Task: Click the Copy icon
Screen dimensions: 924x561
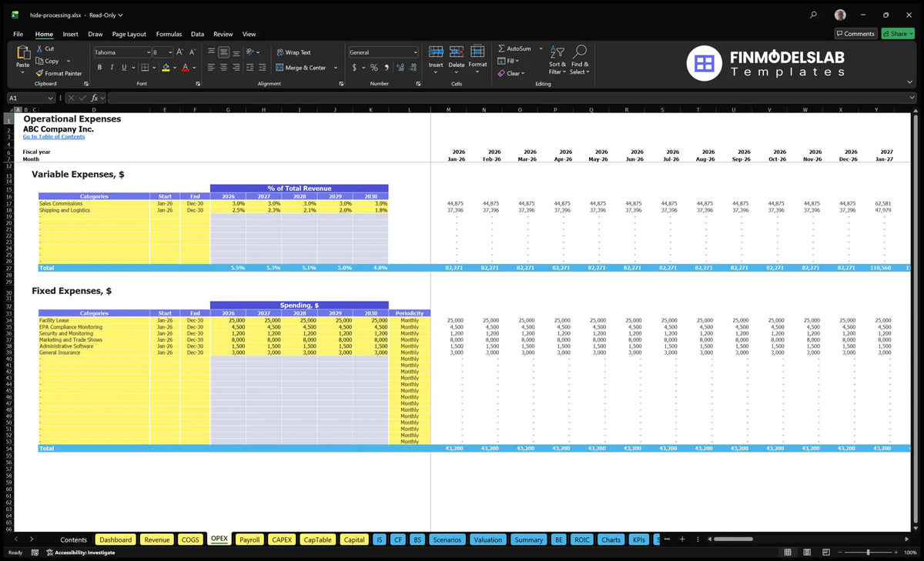Action: tap(40, 61)
